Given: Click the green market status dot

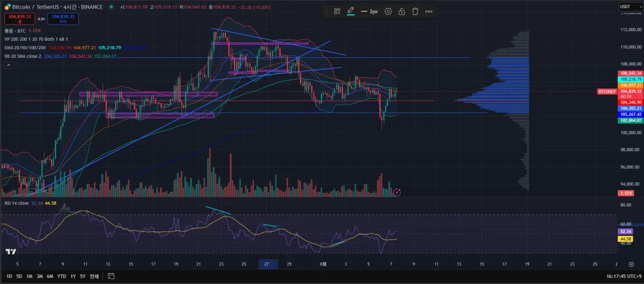Looking at the screenshot, I should click(111, 6).
